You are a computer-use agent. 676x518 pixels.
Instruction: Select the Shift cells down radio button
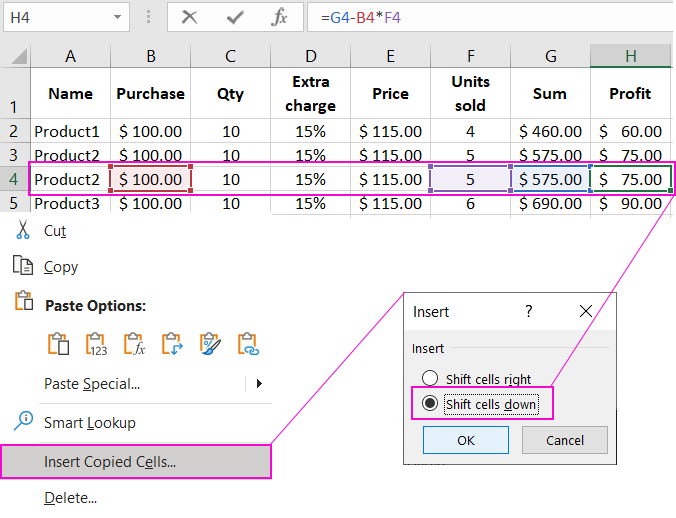[x=430, y=404]
